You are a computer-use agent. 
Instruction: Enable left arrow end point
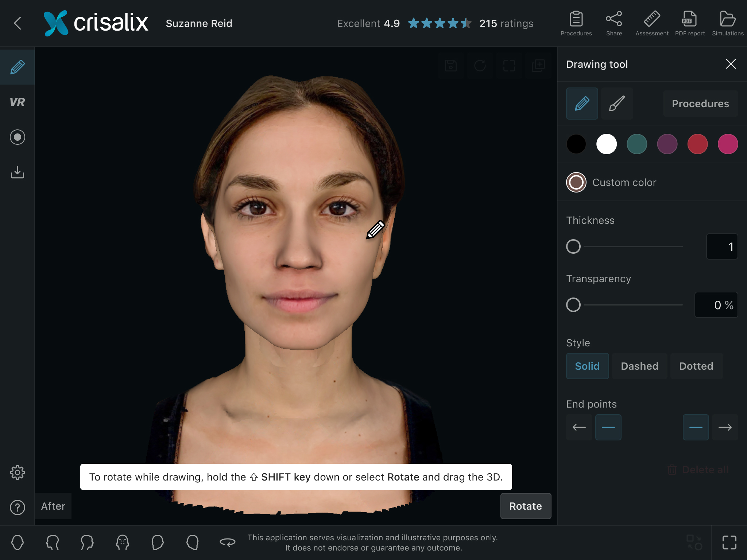(579, 427)
